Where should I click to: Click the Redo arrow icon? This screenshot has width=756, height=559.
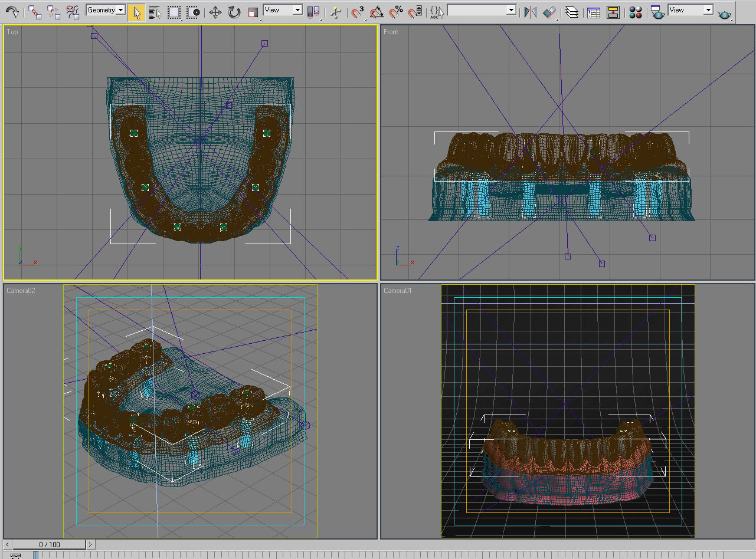click(12, 12)
